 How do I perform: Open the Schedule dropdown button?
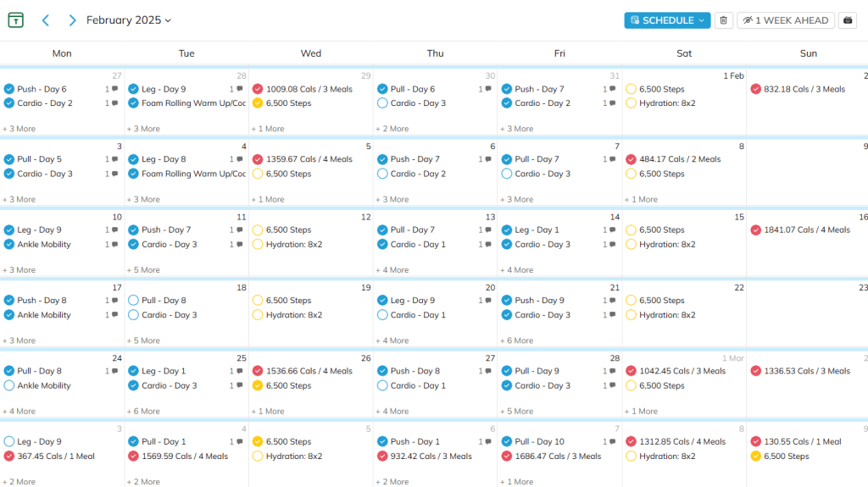(x=666, y=20)
